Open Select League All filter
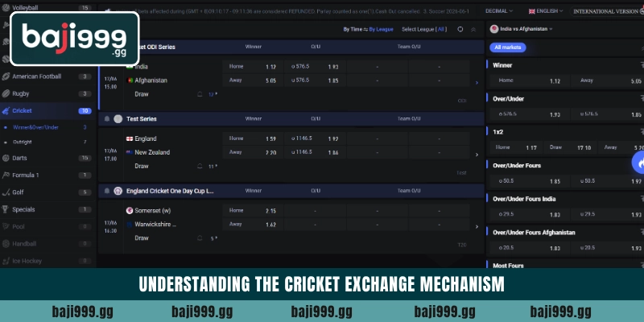Screen dimensions: 644x322 tap(424, 30)
